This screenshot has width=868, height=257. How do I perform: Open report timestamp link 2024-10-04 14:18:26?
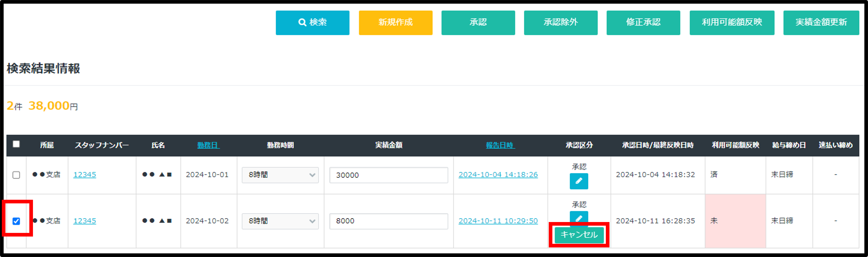498,175
